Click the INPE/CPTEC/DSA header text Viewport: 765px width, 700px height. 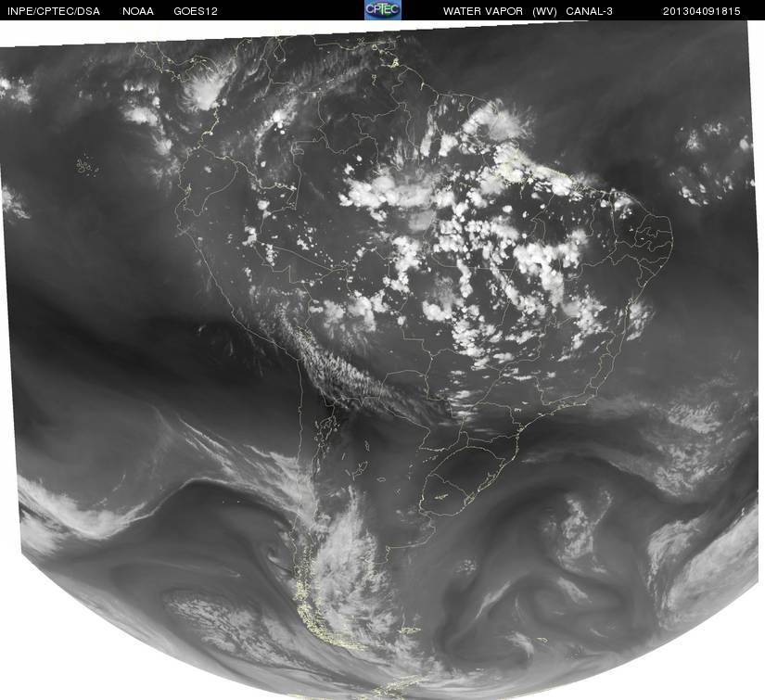(54, 11)
